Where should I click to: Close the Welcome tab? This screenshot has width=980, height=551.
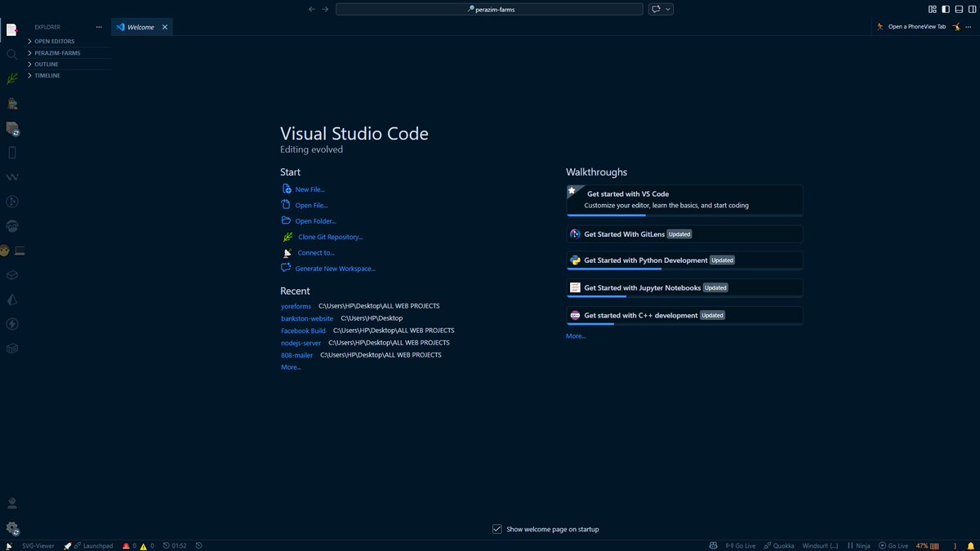click(164, 27)
